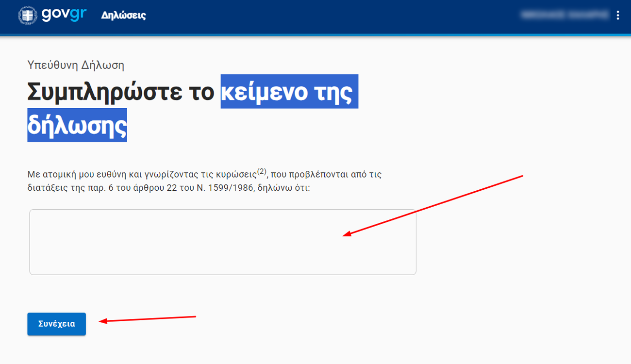Click the Υπεύθυνη Δήλωση caption
The image size is (631, 364).
76,65
